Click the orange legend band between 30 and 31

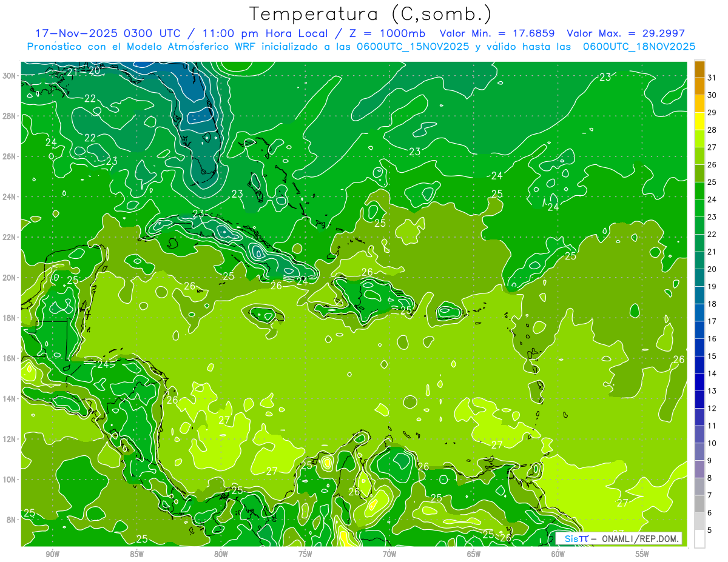pyautogui.click(x=699, y=87)
